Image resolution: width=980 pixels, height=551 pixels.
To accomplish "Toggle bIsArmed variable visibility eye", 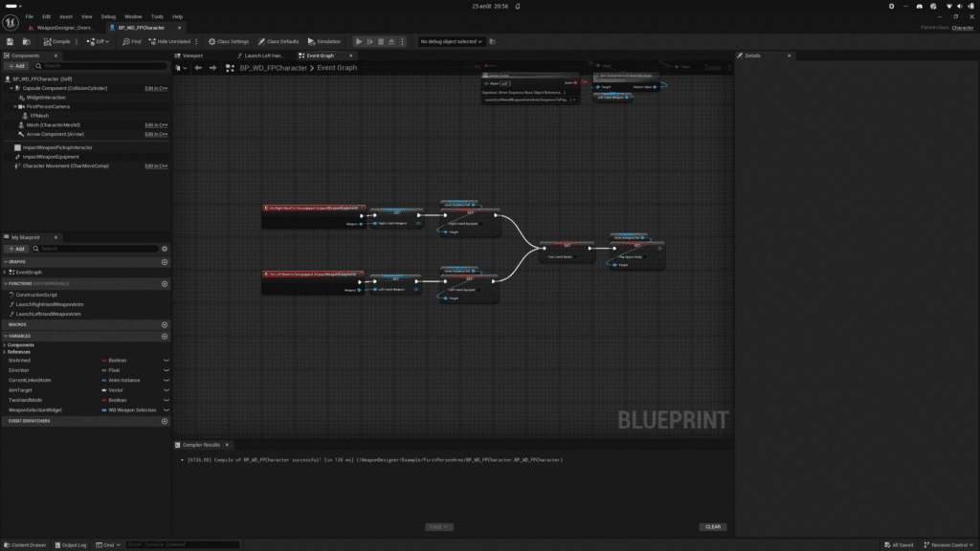I will pyautogui.click(x=167, y=361).
